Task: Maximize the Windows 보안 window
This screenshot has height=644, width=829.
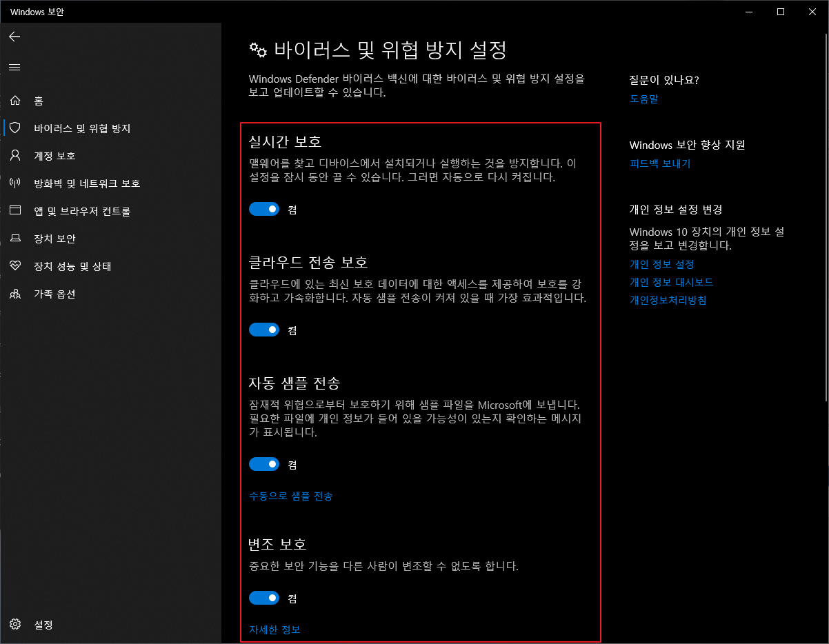Action: tap(781, 12)
